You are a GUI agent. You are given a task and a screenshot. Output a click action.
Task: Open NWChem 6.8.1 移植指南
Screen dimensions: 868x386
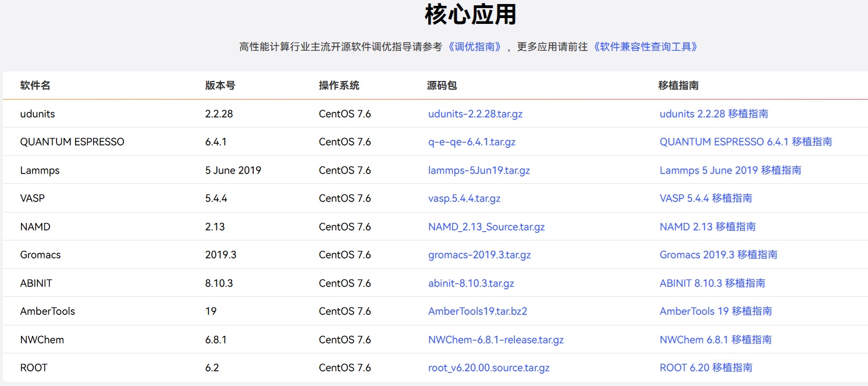coord(716,340)
